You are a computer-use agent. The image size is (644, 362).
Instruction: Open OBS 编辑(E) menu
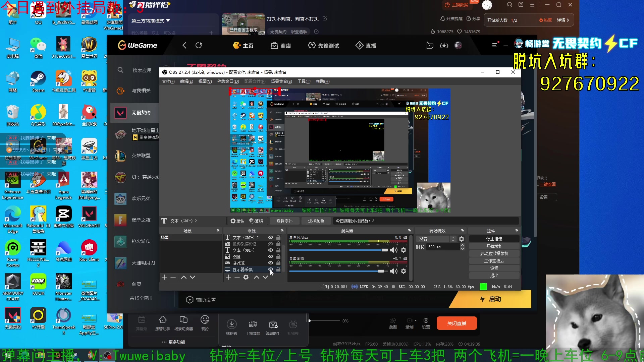coord(186,81)
